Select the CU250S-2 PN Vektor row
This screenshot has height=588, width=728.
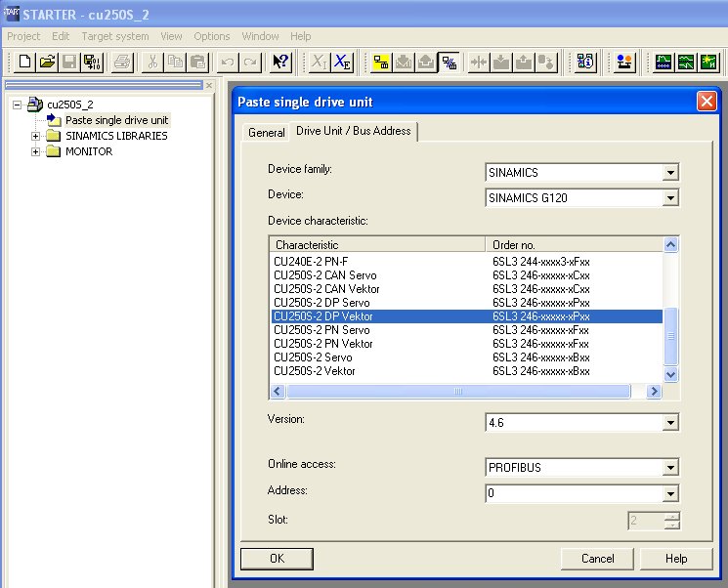click(x=466, y=344)
